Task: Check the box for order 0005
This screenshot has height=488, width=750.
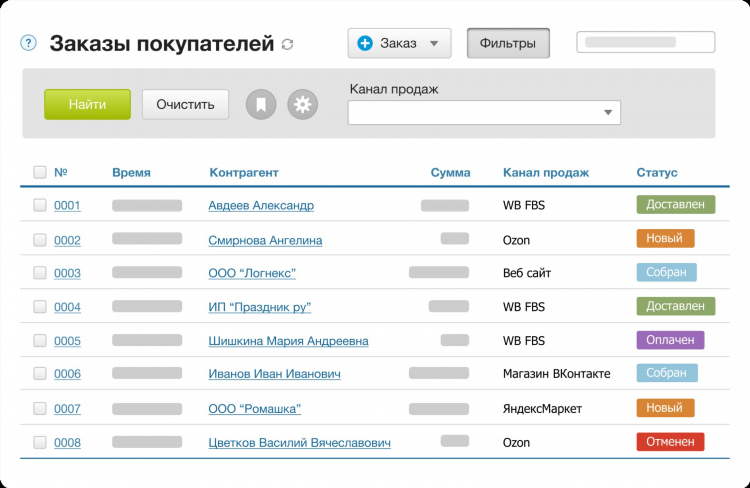Action: pyautogui.click(x=40, y=341)
